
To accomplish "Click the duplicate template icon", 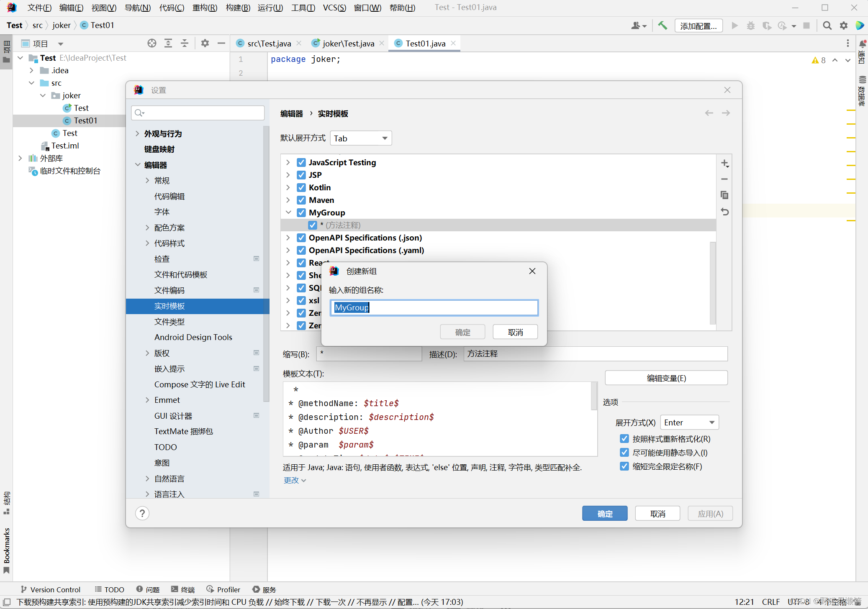I will click(724, 195).
